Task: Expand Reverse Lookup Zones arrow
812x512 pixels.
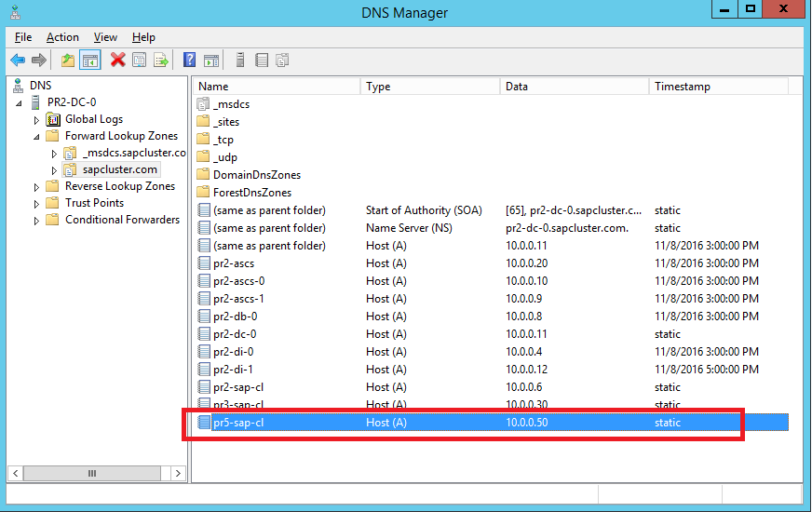Action: tap(36, 187)
